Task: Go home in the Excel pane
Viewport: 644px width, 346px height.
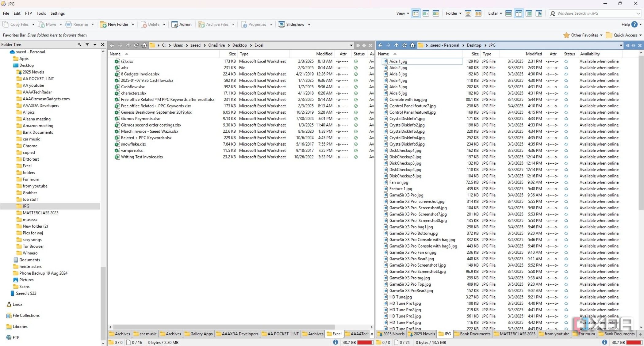Action: tap(144, 45)
